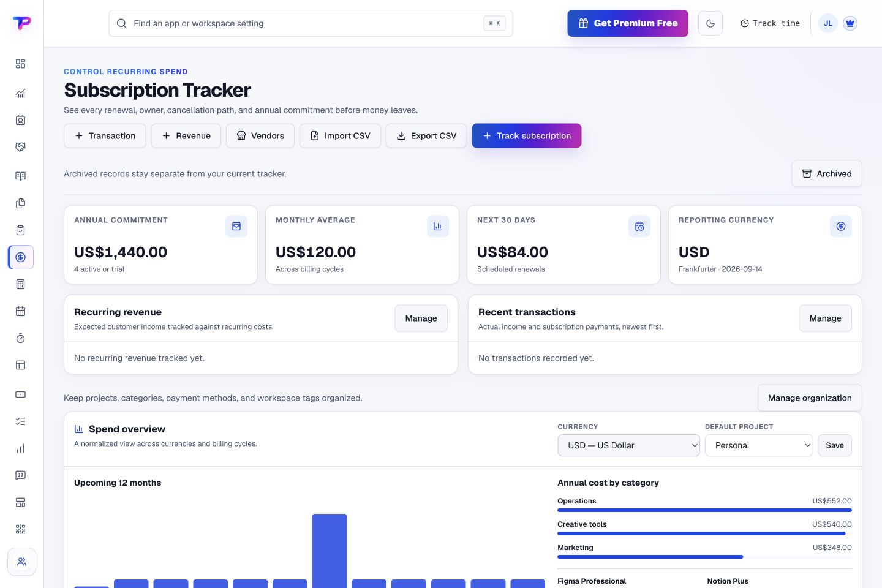Open the contacts badge sidebar icon
The image size is (882, 588).
20,120
